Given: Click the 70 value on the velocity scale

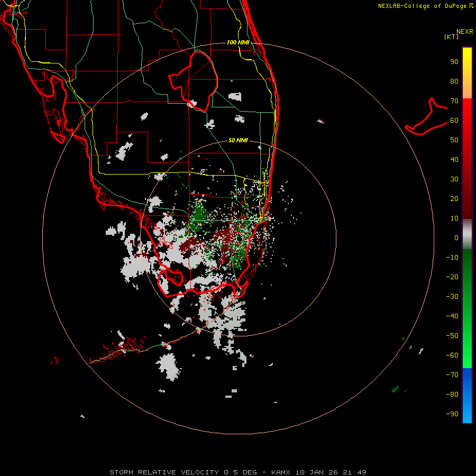Looking at the screenshot, I should point(454,101).
